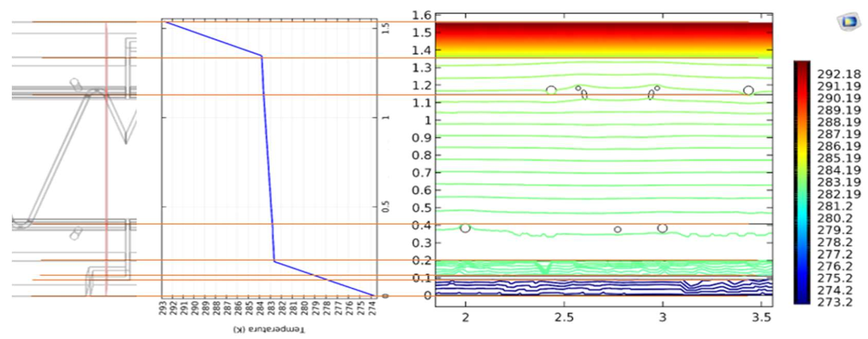Select the legend value 286.19
This screenshot has height=339, width=868.
pos(839,146)
